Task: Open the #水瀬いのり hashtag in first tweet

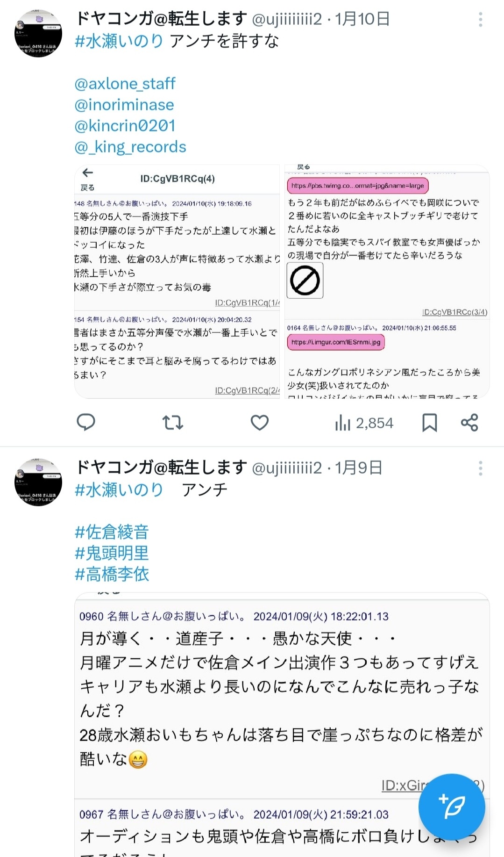Action: [119, 41]
